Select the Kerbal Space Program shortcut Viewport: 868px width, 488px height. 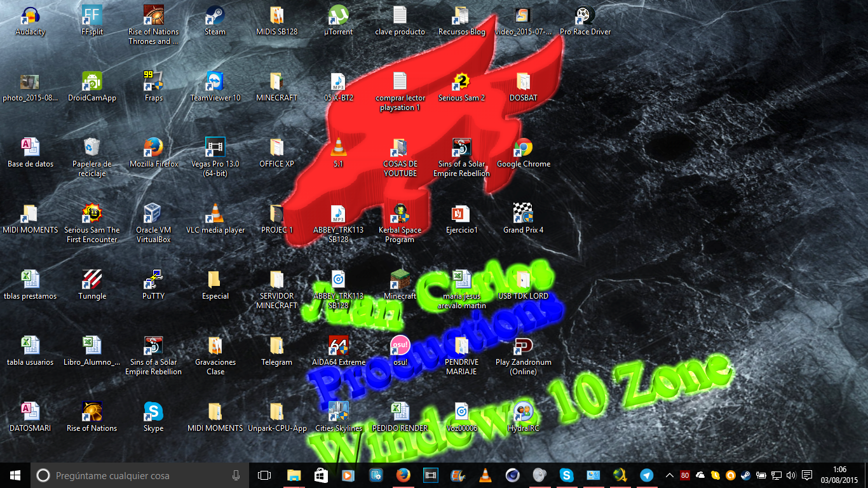pos(400,223)
